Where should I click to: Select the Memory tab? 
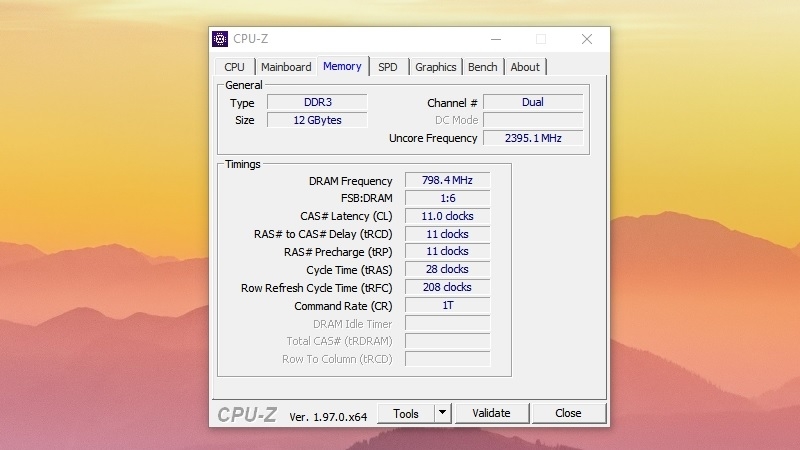pyautogui.click(x=342, y=66)
